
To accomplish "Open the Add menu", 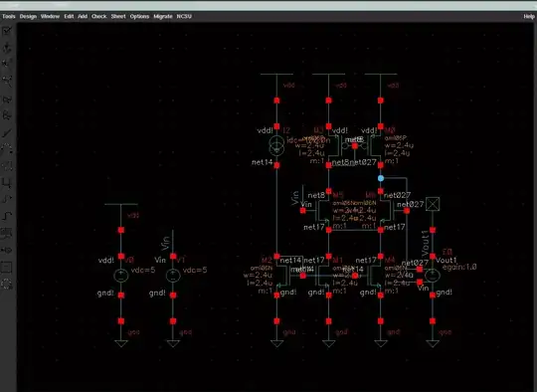I will pyautogui.click(x=83, y=16).
